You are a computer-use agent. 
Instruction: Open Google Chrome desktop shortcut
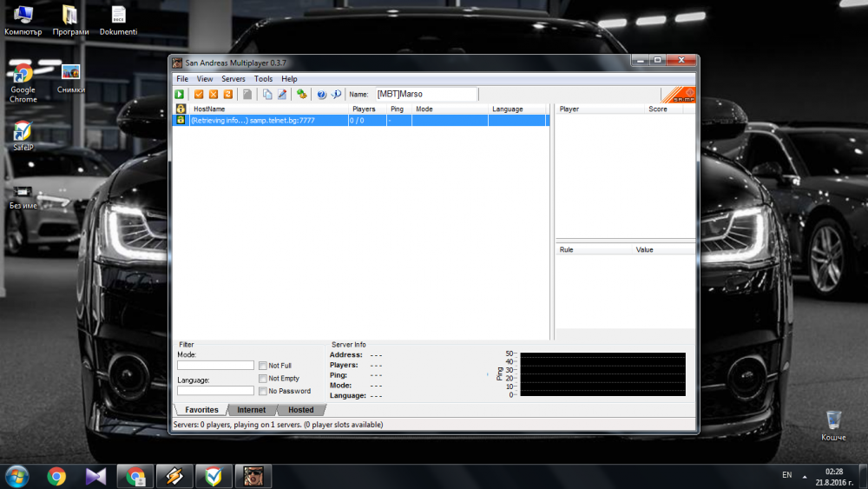pyautogui.click(x=23, y=83)
